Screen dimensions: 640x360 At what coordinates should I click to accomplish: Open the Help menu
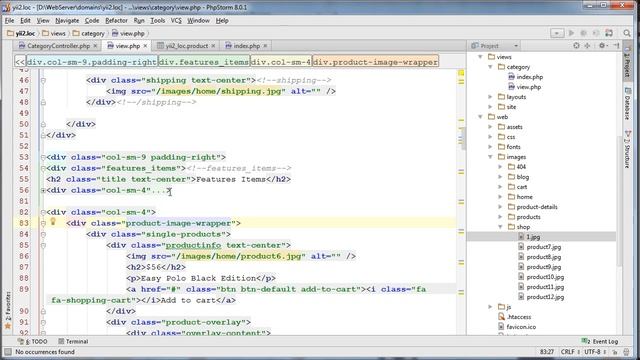pyautogui.click(x=222, y=20)
